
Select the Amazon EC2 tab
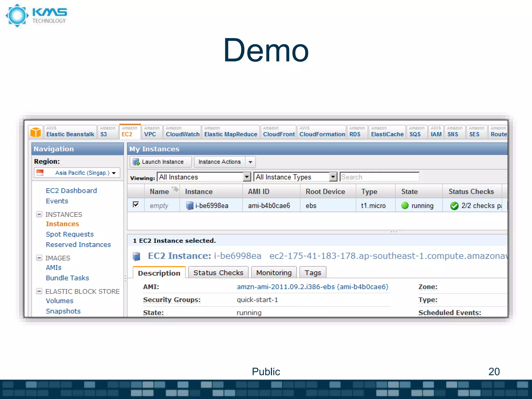(130, 132)
